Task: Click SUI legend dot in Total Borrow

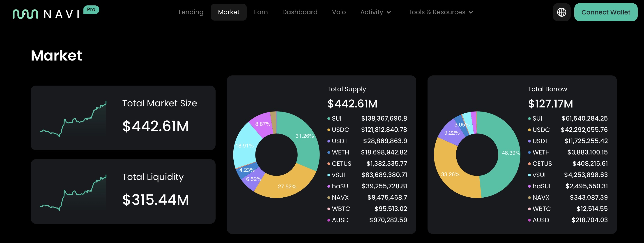Action: (529, 119)
